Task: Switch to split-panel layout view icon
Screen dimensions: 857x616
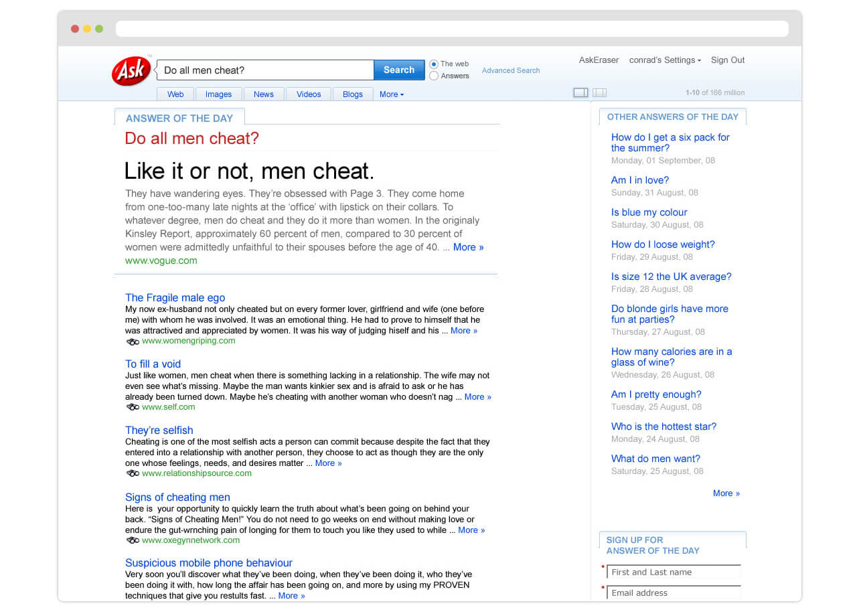Action: 600,93
